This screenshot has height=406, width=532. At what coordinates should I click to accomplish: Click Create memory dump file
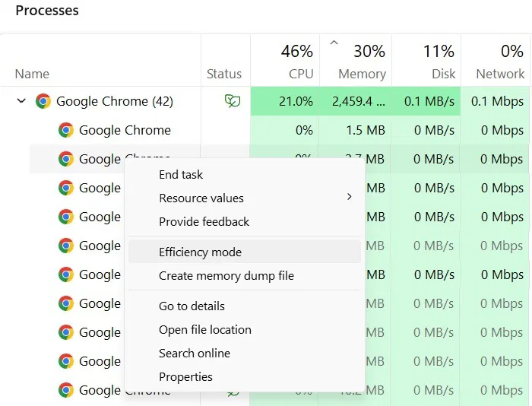[x=226, y=275]
